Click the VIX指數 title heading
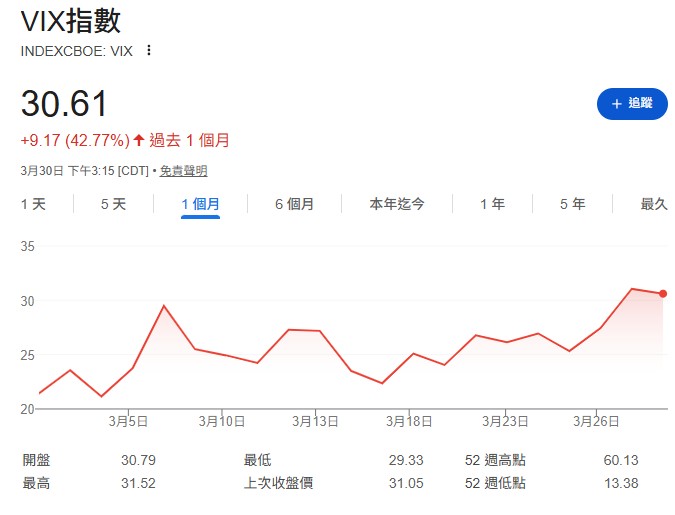 click(70, 21)
